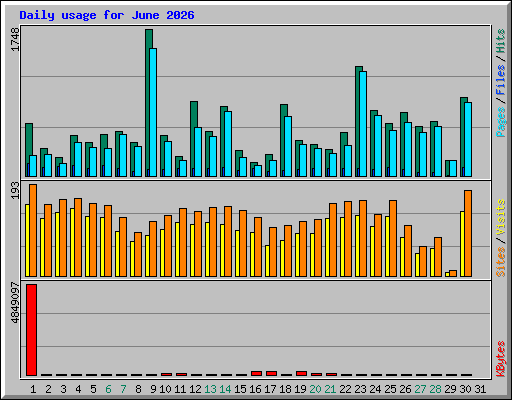
Task: Click the yellow bar for day 17
Action: pyautogui.click(x=267, y=261)
